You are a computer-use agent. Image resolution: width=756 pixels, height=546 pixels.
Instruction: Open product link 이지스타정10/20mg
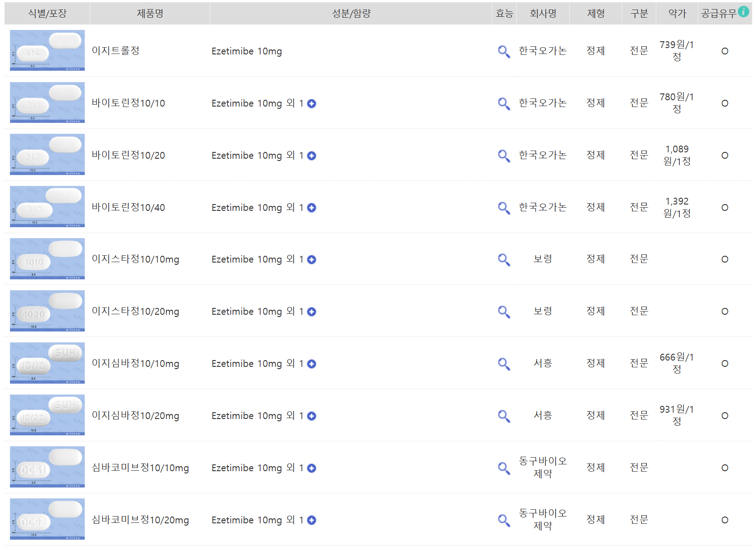(136, 312)
